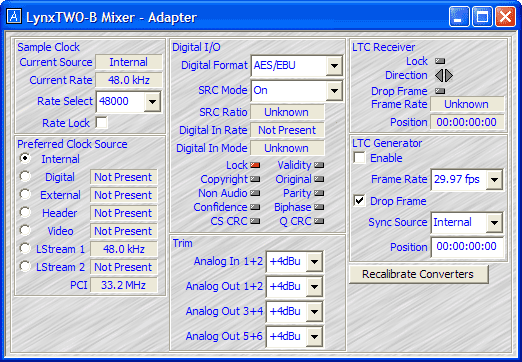Close the LynxTWO-B Mixer window

505,17
